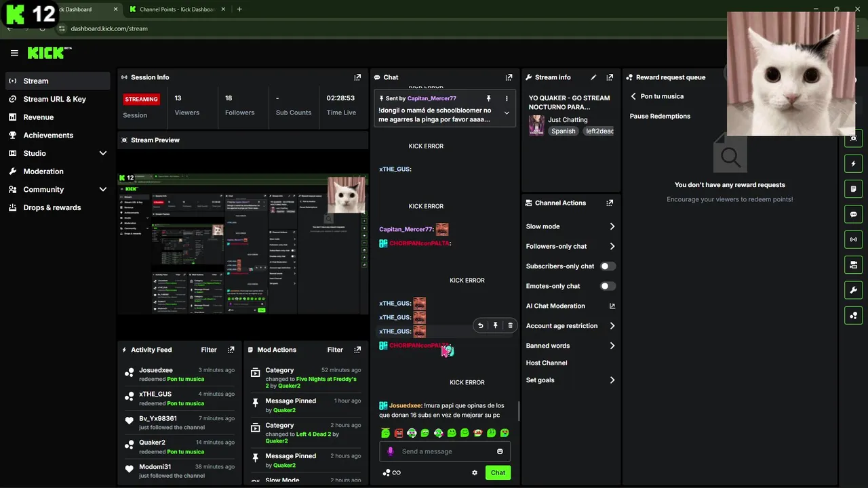Click the pin icon on the pinned message
Viewport: 868px width, 488px height.
(x=488, y=98)
